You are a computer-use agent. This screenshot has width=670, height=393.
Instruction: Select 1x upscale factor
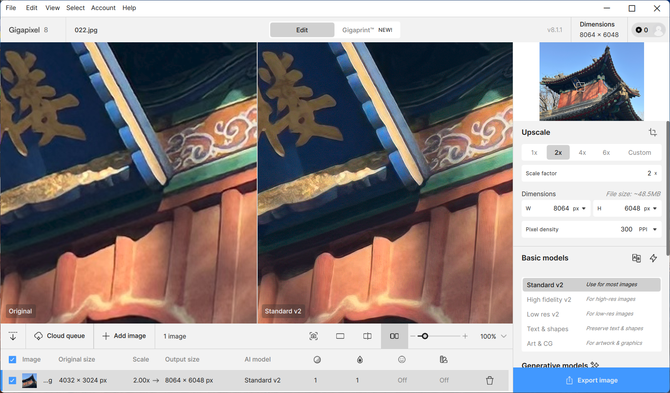coord(534,153)
